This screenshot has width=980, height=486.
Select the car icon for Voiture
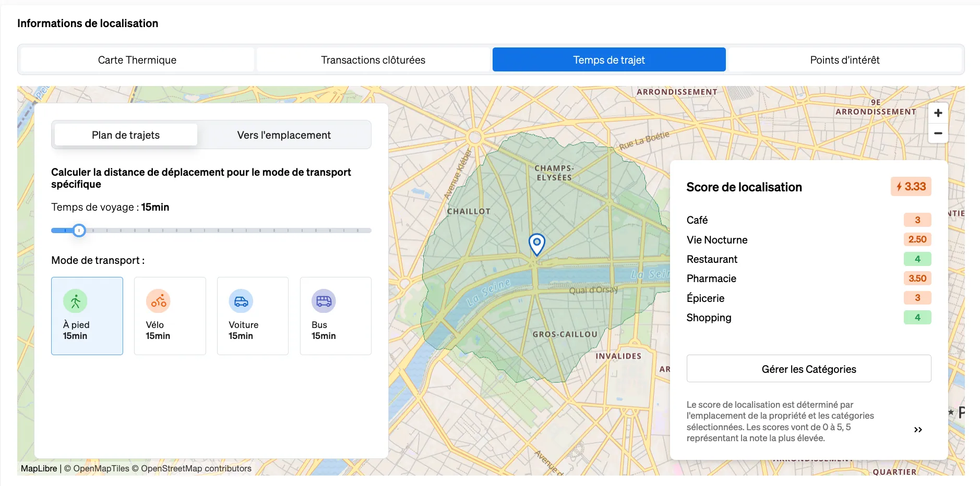241,301
